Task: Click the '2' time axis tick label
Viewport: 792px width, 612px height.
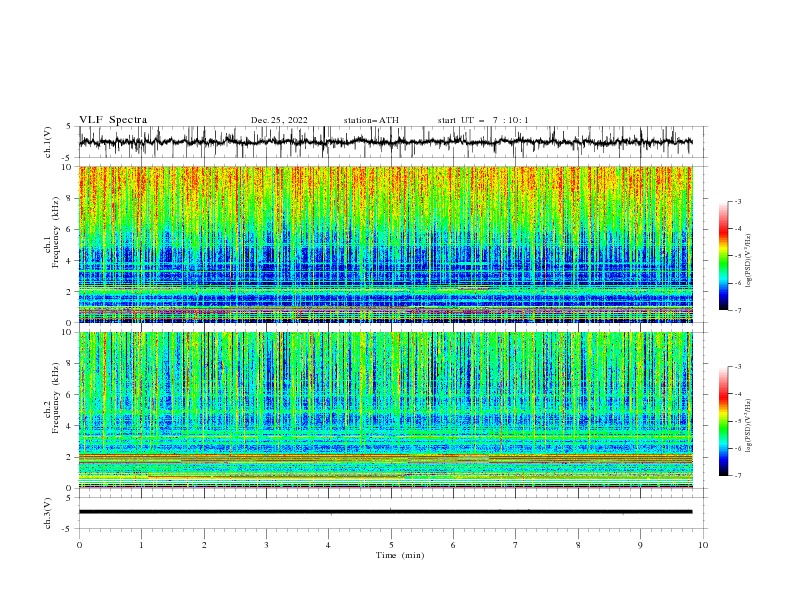Action: pos(204,545)
